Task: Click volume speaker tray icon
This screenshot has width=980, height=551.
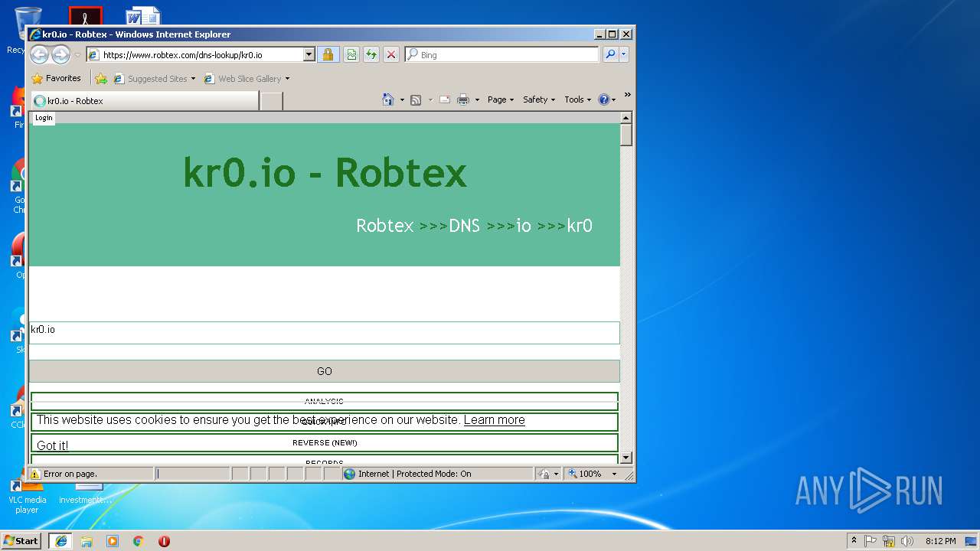Action: [907, 540]
